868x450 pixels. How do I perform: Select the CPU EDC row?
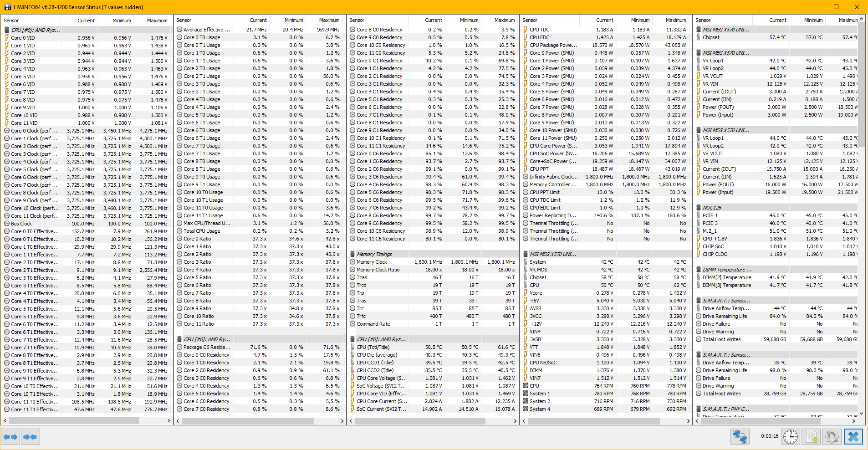(607, 37)
